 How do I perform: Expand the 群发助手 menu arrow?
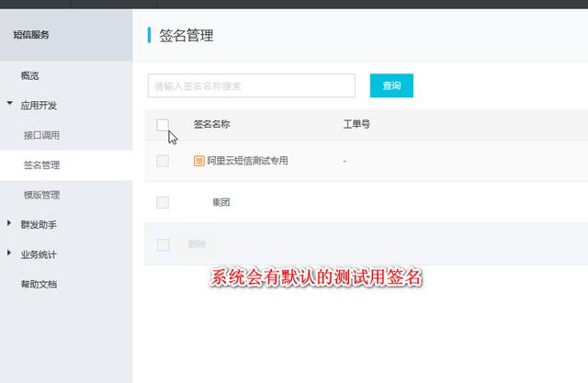click(x=10, y=223)
